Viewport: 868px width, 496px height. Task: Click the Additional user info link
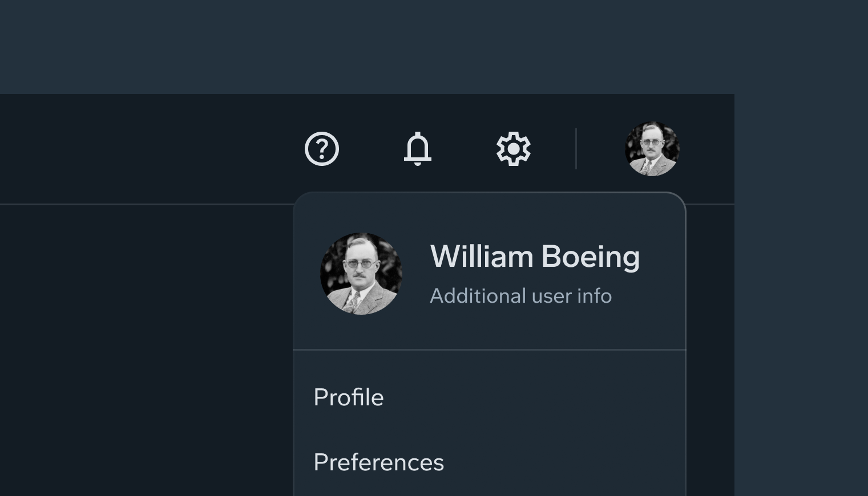[x=520, y=296]
